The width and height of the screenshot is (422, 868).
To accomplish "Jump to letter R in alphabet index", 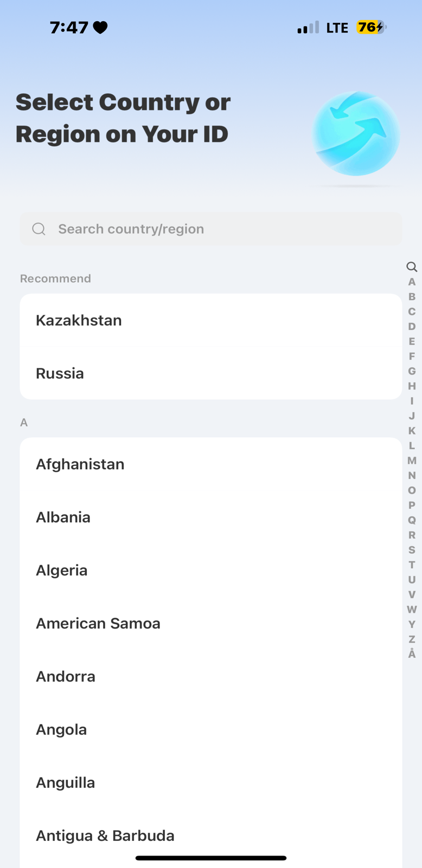I will point(412,535).
